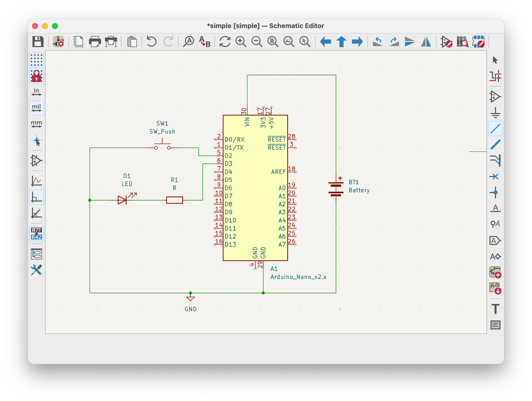Select the Add Bus tool
This screenshot has height=401, width=532.
(495, 144)
